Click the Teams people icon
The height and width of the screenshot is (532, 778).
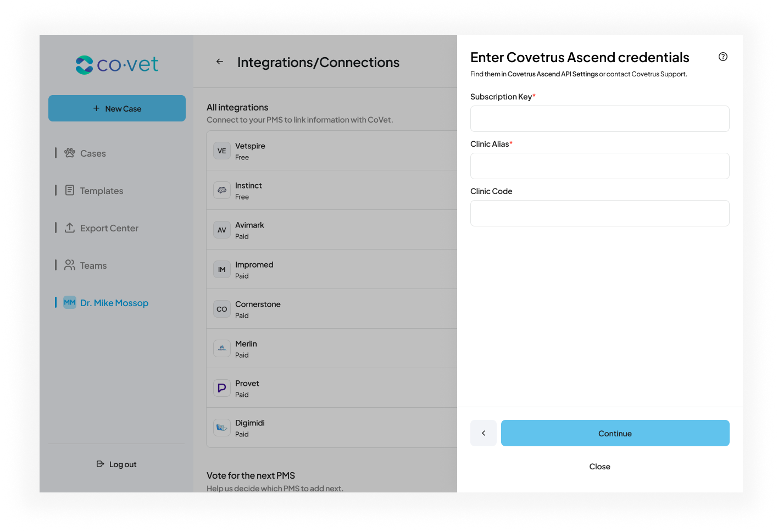(70, 265)
